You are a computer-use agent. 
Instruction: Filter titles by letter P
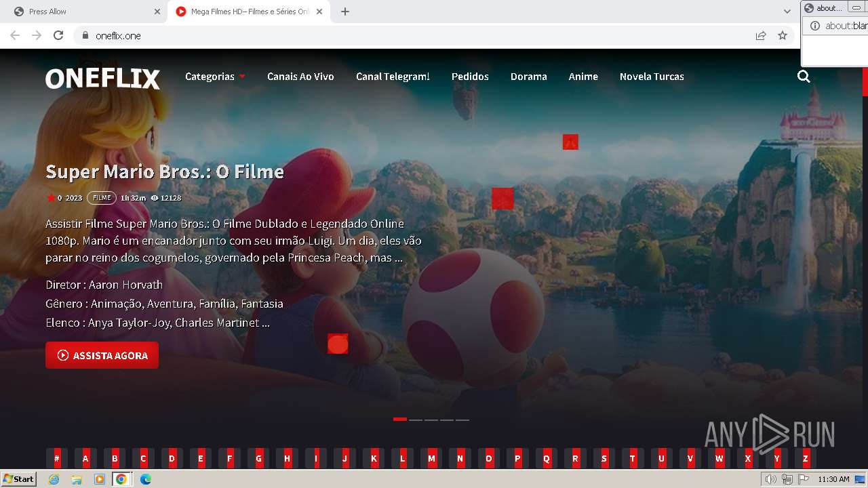coord(518,458)
